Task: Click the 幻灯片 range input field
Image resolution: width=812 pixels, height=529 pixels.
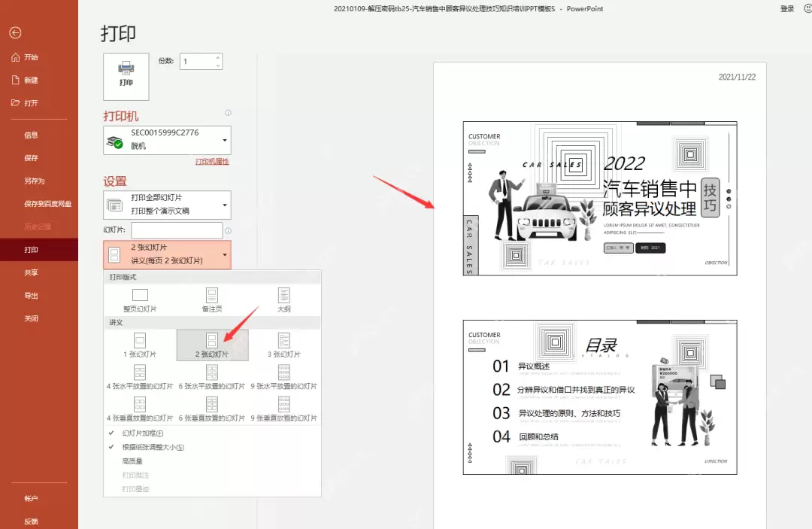Action: [x=177, y=230]
